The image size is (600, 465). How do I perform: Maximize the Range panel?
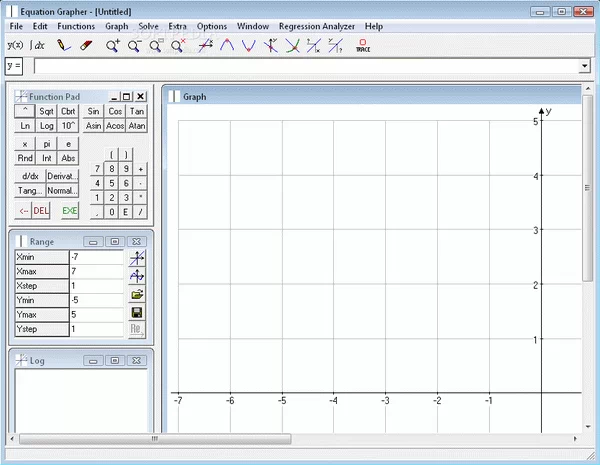115,241
